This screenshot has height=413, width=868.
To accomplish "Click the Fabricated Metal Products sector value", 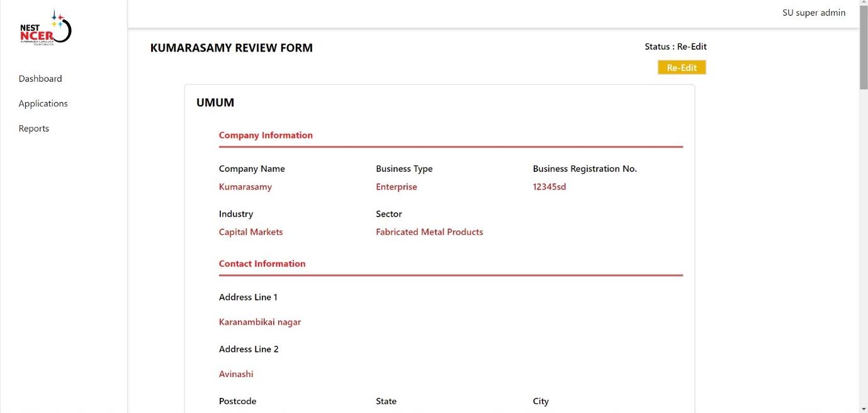I will pyautogui.click(x=429, y=232).
